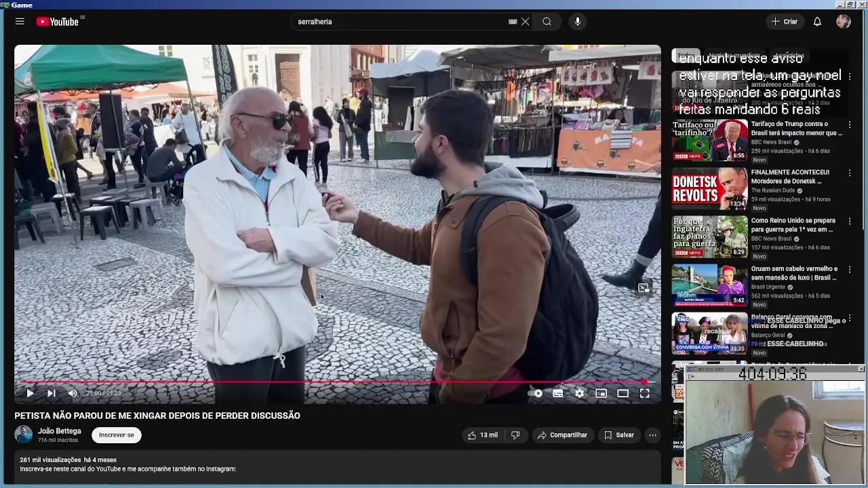The image size is (868, 488).
Task: Share the video via Compartilhar
Action: coord(563,435)
